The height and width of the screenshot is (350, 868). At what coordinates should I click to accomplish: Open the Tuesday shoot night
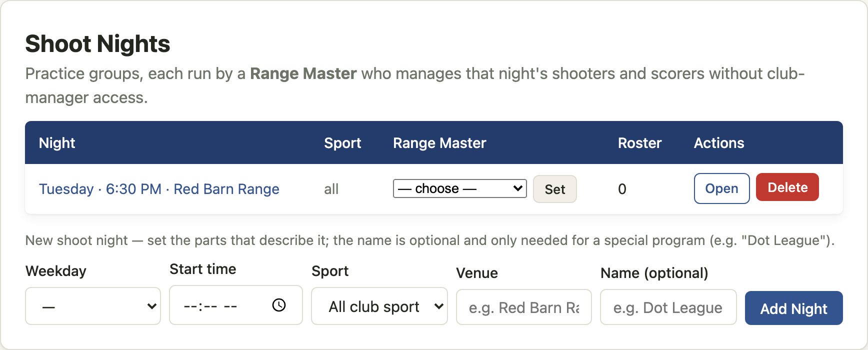[x=721, y=188]
